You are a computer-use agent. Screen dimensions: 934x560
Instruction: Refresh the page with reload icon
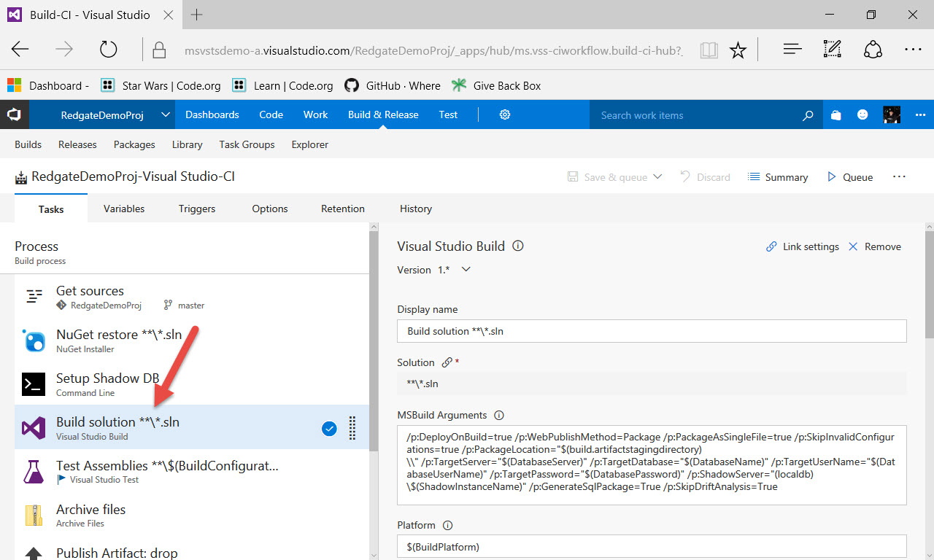pos(108,50)
